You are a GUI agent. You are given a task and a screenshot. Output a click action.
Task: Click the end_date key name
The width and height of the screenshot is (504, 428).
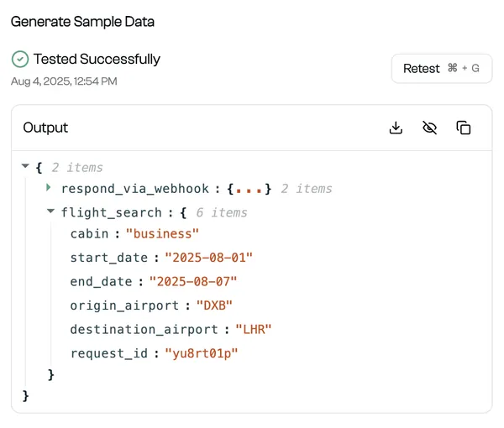click(102, 282)
